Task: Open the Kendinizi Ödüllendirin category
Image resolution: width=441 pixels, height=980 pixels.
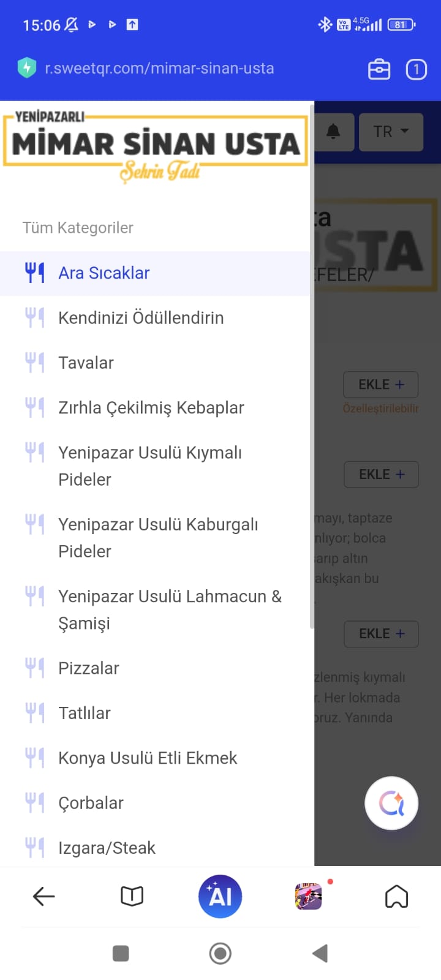Action: coord(141,318)
